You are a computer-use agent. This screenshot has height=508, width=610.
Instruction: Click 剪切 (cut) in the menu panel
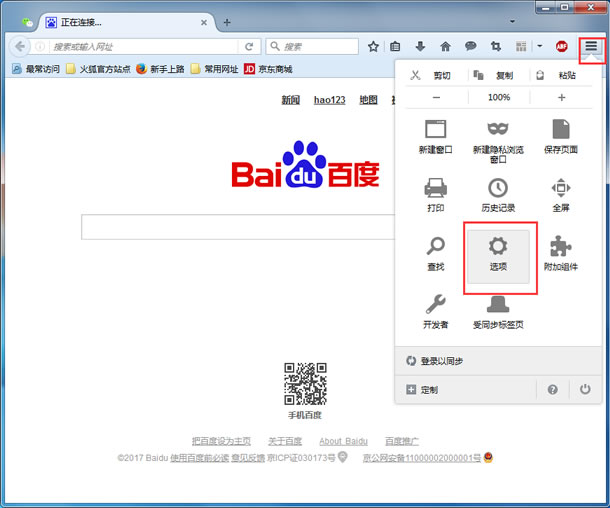click(x=436, y=75)
